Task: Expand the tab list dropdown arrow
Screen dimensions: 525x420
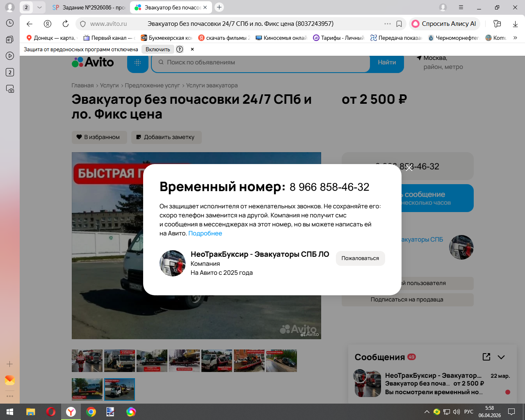Action: click(39, 7)
